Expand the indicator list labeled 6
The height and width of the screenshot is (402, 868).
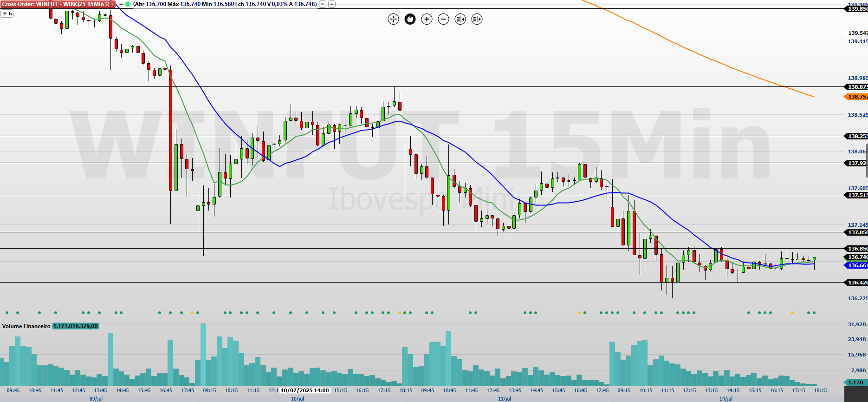pos(7,14)
